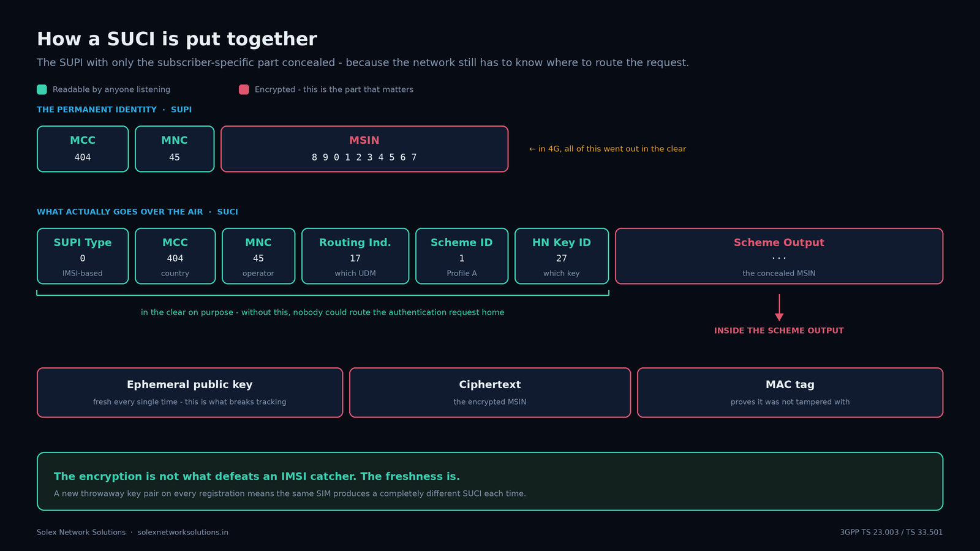Click 'INSIDE THE SCHEME OUTPUT' label
This screenshot has height=551, width=980.
(x=779, y=331)
